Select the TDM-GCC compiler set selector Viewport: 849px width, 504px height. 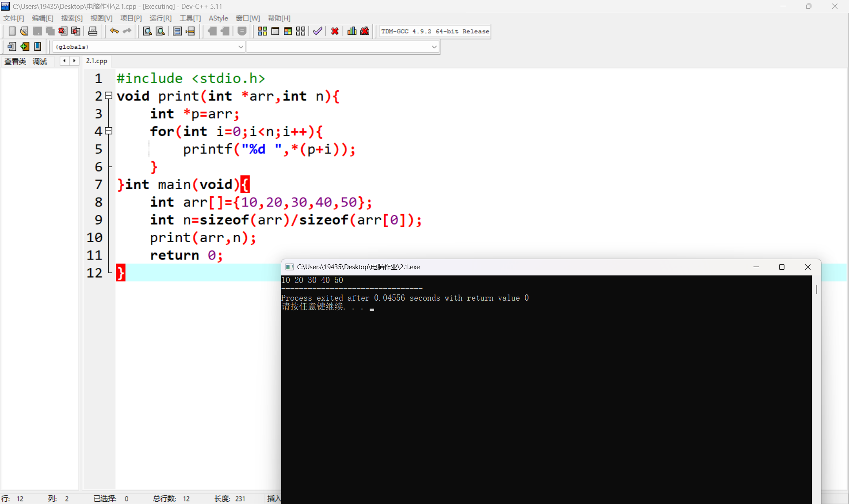[435, 31]
